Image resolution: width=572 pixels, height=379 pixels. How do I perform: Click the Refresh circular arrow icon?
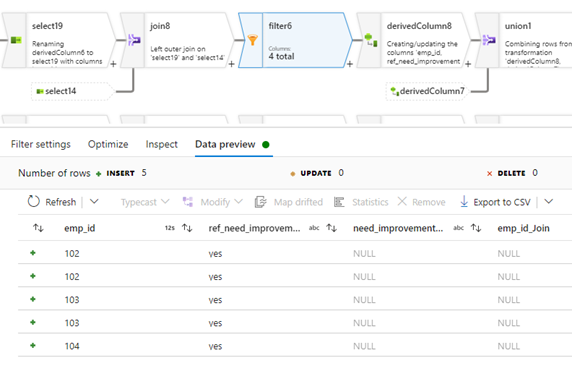33,201
